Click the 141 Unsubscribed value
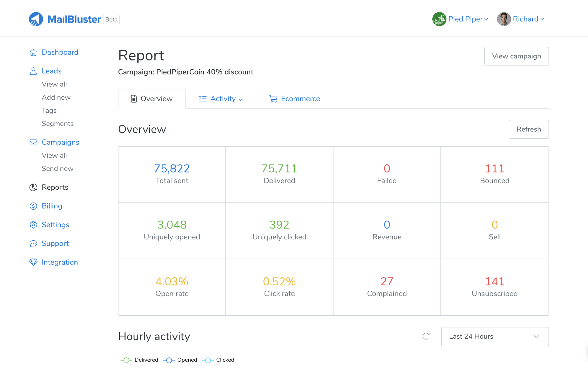Screen dimensions: 588x371 pos(495,281)
